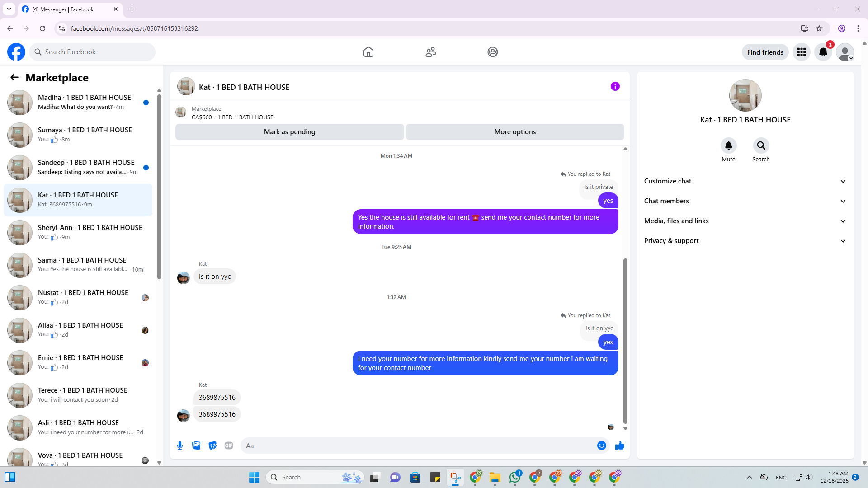The image size is (868, 488).
Task: Expand Customize chat section
Action: coord(745,181)
